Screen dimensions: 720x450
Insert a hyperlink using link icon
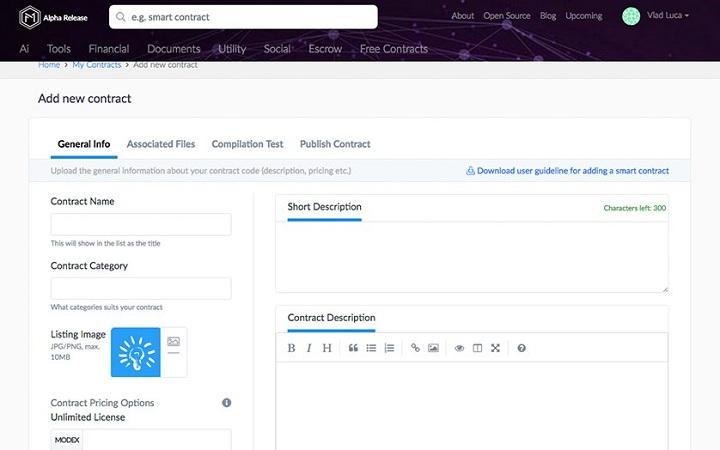click(415, 348)
